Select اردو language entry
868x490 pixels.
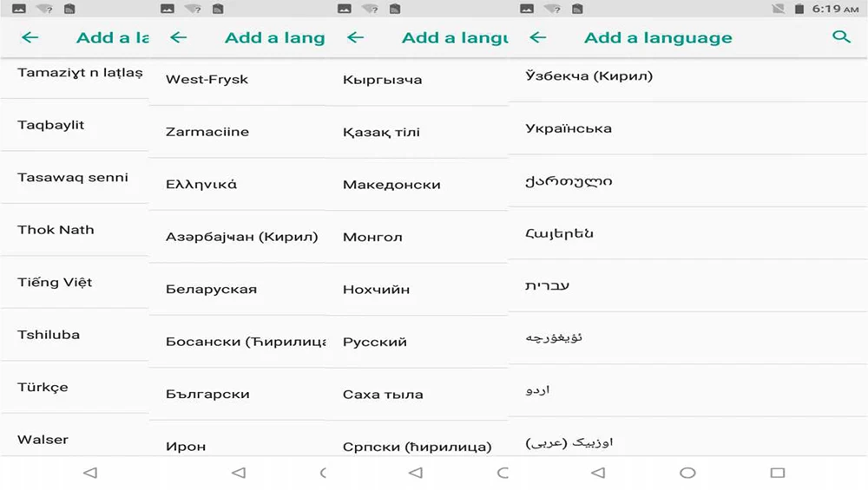[688, 390]
